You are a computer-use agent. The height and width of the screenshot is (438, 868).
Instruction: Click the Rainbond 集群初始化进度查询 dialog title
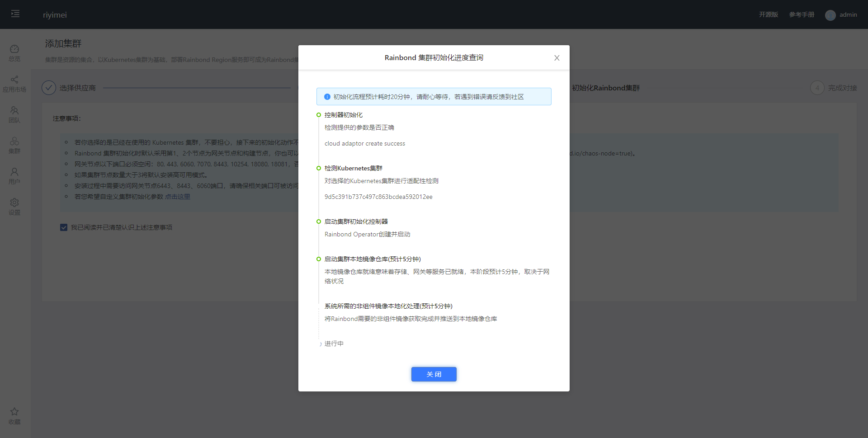tap(434, 57)
